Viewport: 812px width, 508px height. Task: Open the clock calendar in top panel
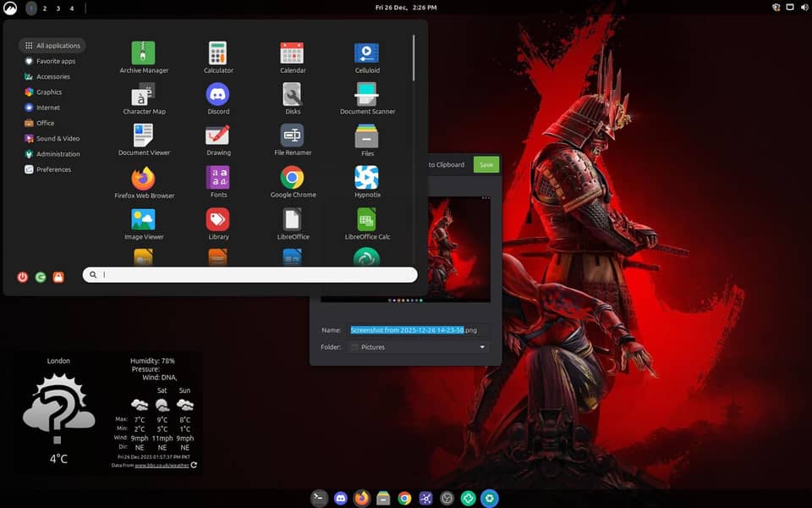[x=406, y=8]
